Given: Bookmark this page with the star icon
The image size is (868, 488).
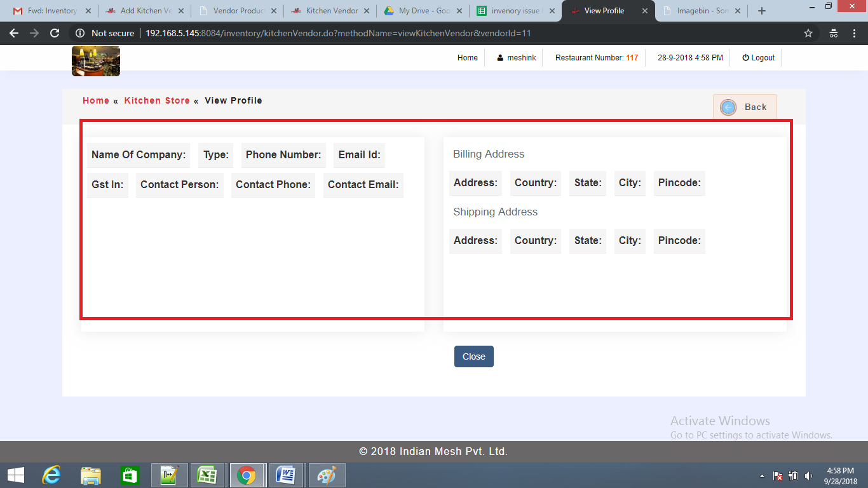Looking at the screenshot, I should [x=808, y=33].
